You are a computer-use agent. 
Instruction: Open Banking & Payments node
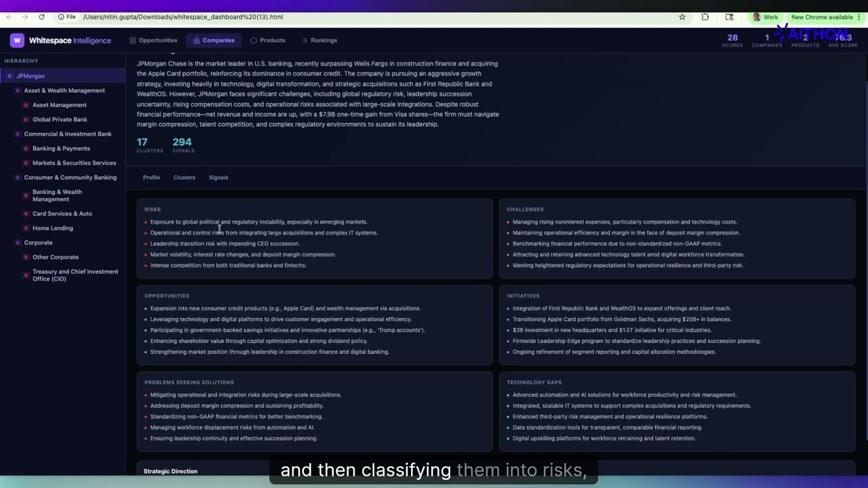[x=61, y=148]
